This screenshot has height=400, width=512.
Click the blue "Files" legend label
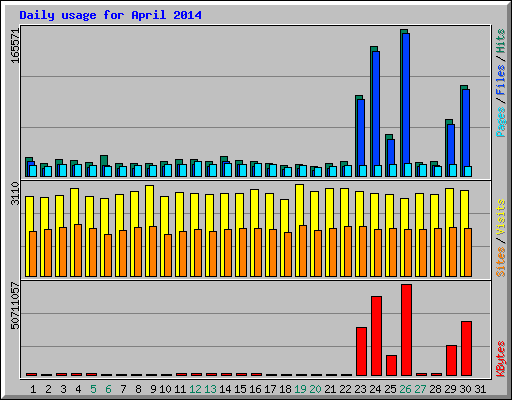coord(501,80)
